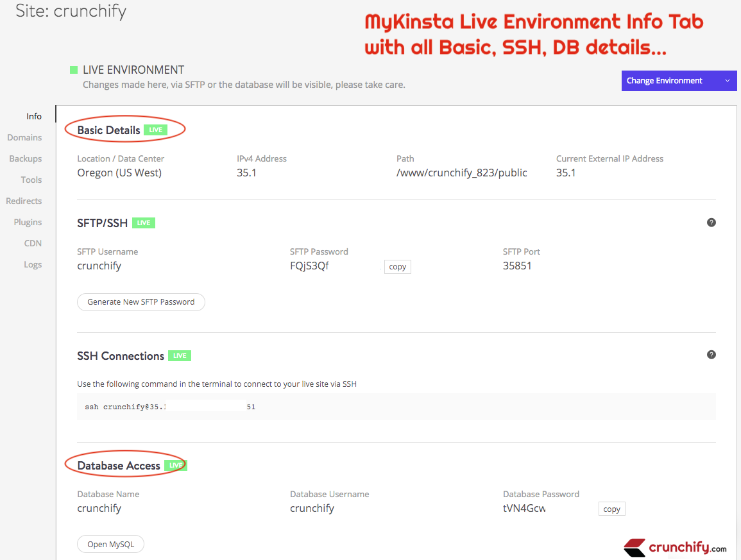Click Generate New SFTP Password button
This screenshot has width=741, height=560.
click(x=141, y=301)
